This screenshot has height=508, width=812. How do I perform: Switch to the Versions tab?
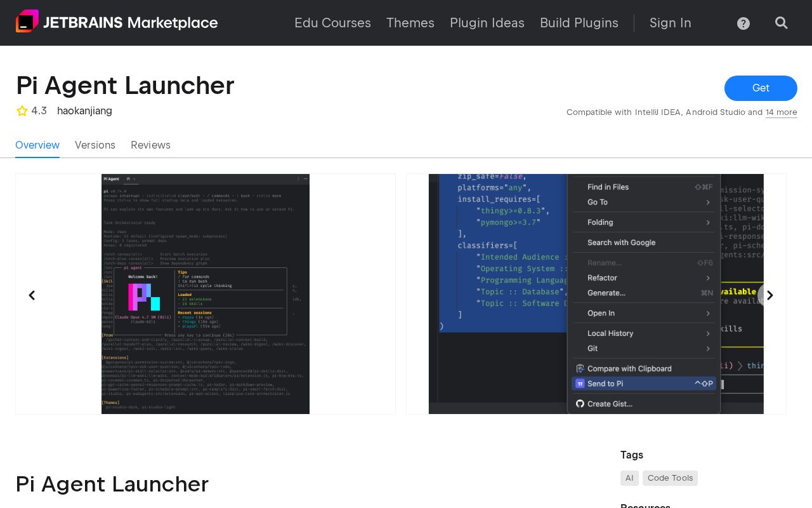tap(95, 145)
